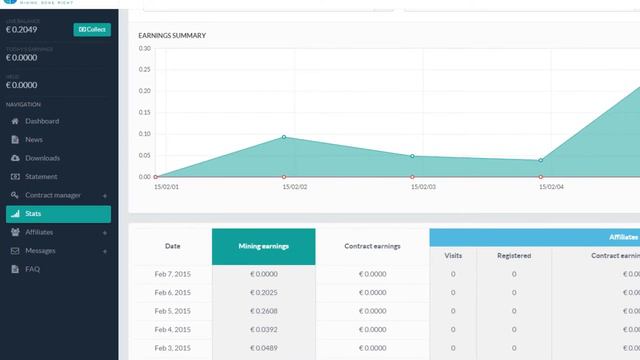Click mining earnings value € 0.0392

click(264, 329)
